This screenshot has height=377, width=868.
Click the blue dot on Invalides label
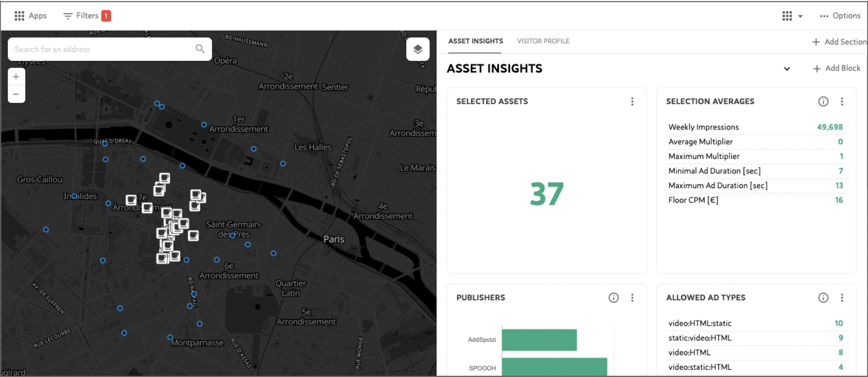(74, 196)
